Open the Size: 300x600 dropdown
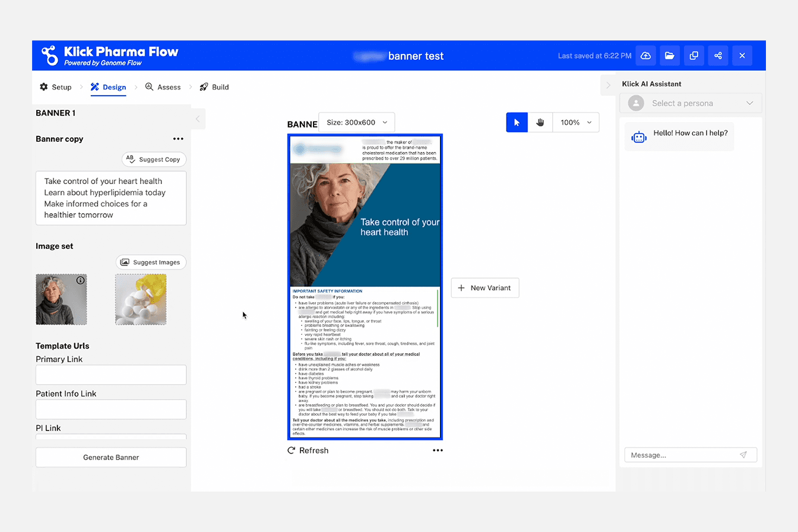The height and width of the screenshot is (532, 798). [x=356, y=122]
